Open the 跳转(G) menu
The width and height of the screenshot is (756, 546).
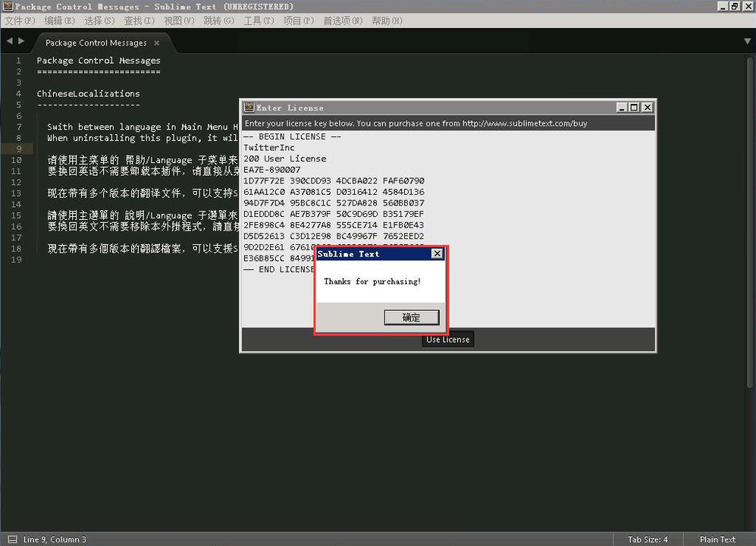click(218, 20)
